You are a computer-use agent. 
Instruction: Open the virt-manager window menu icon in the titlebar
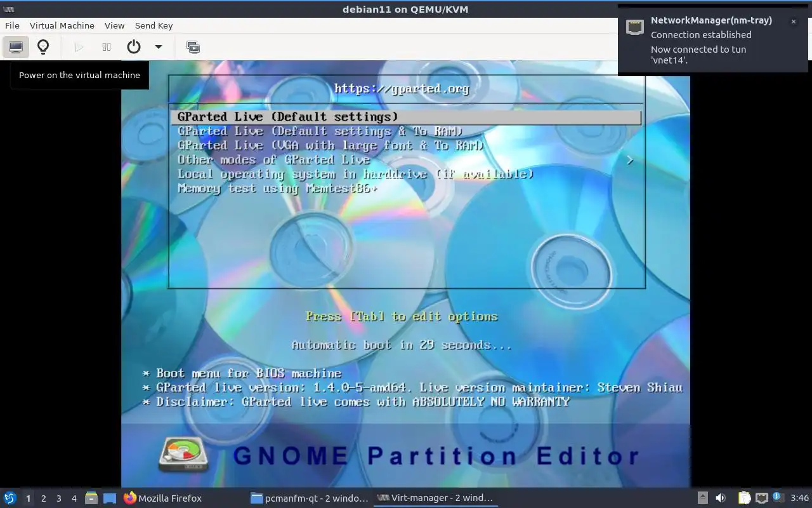(x=9, y=9)
